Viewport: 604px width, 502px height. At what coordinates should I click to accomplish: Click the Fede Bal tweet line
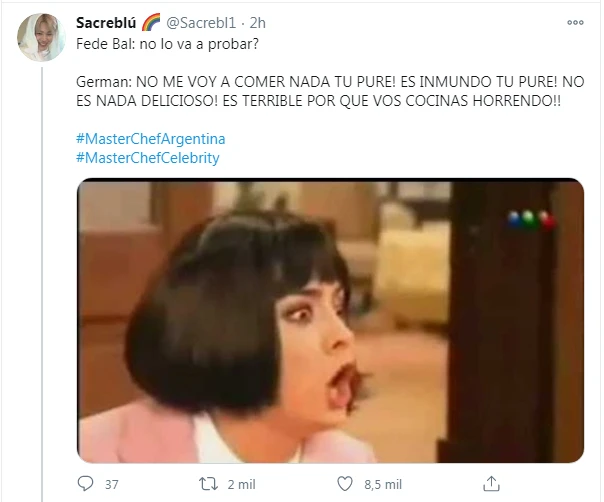click(167, 44)
